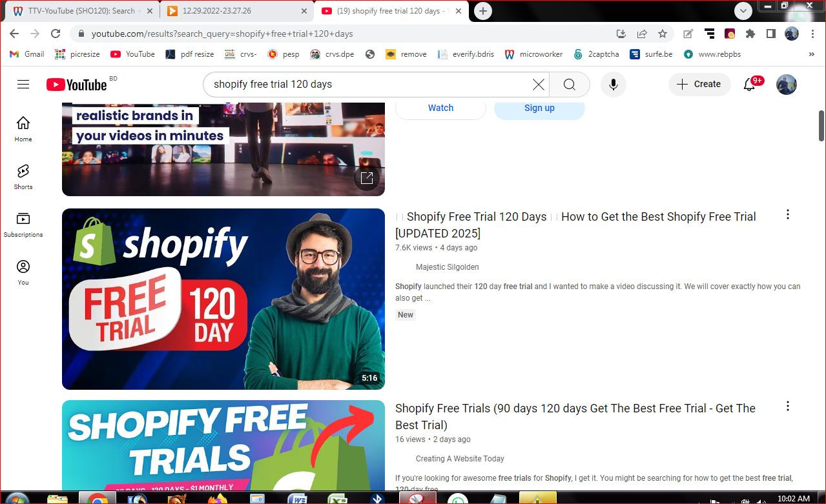Open the Chrome extensions puzzle icon
The height and width of the screenshot is (504, 826).
750,34
